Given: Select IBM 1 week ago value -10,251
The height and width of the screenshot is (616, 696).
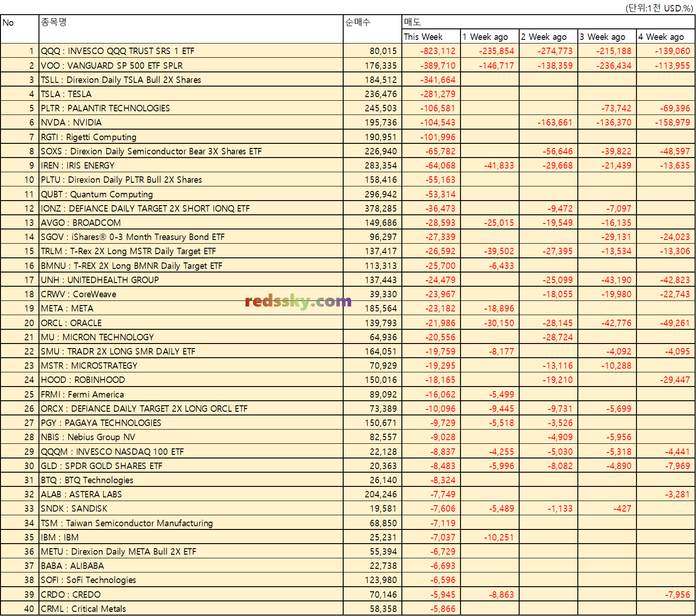Looking at the screenshot, I should tap(499, 537).
